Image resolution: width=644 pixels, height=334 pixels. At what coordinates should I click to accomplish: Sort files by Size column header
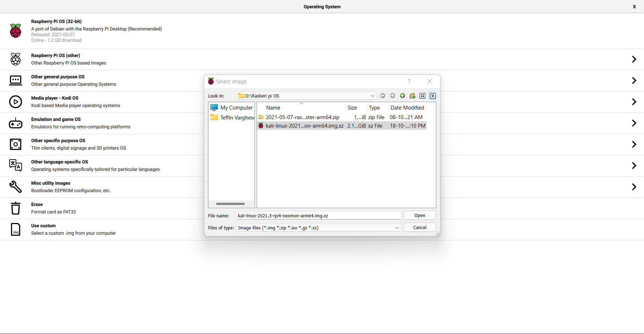pos(356,108)
